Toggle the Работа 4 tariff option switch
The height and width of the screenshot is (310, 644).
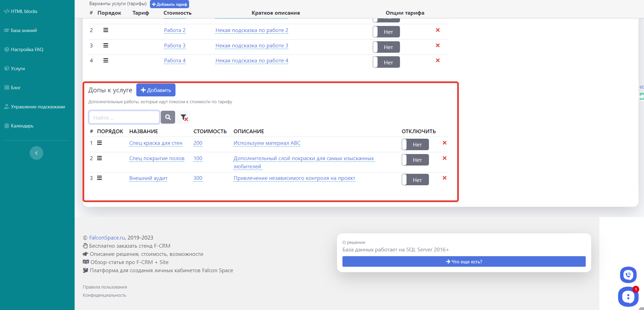point(386,62)
